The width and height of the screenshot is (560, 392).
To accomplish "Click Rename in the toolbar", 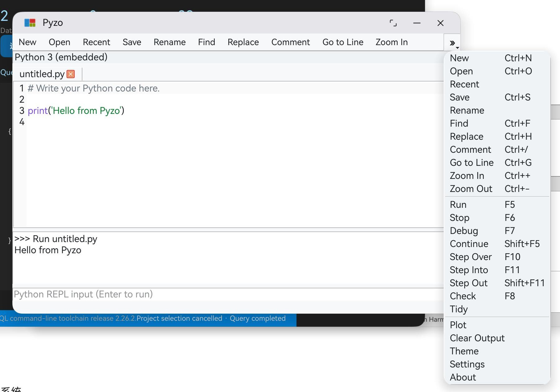I will point(170,42).
